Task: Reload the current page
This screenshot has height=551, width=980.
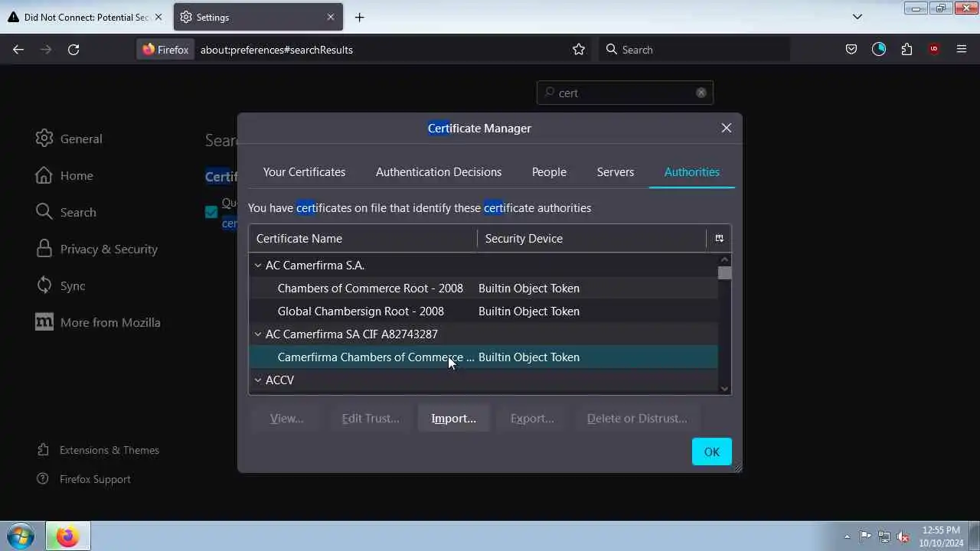Action: 73,50
